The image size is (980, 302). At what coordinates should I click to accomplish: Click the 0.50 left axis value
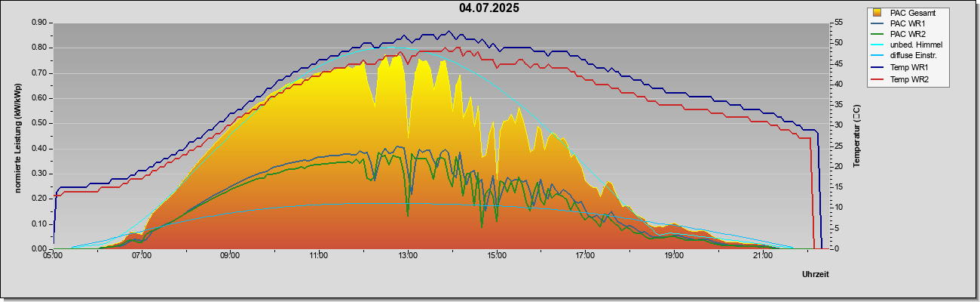click(39, 123)
